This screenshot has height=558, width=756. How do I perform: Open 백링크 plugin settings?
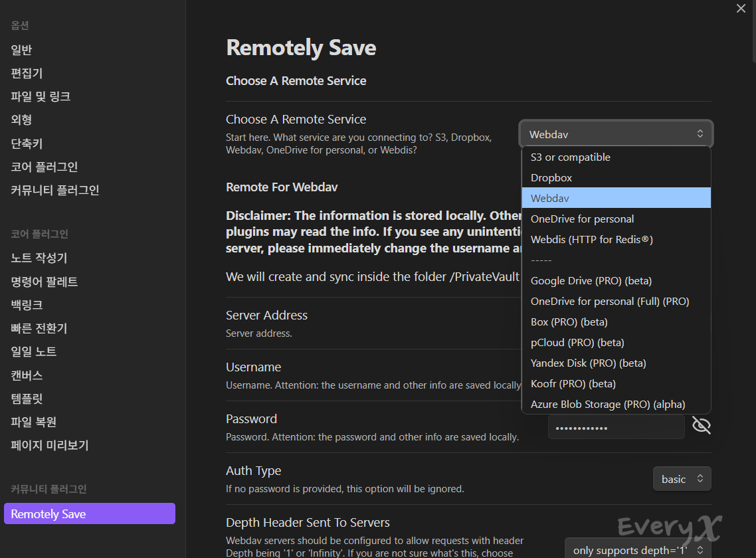click(x=27, y=305)
